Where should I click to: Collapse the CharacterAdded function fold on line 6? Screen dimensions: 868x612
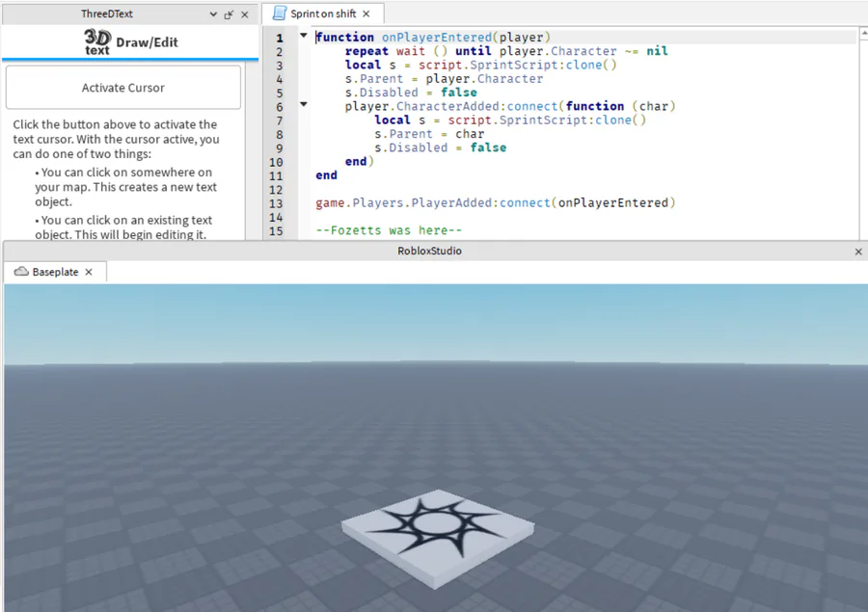pos(304,104)
